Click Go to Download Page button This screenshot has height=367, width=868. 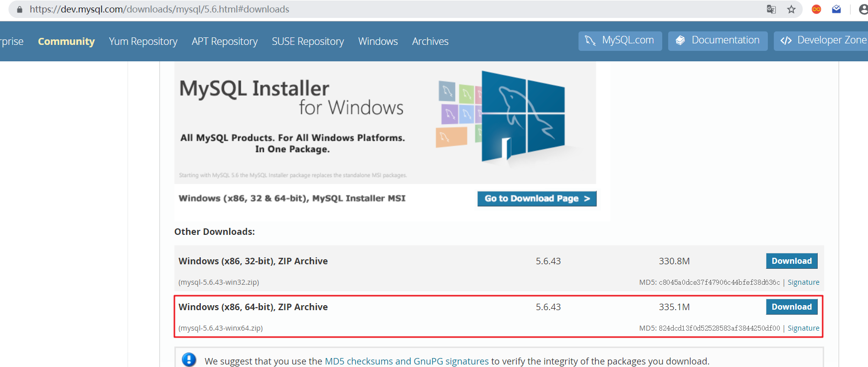tap(537, 198)
